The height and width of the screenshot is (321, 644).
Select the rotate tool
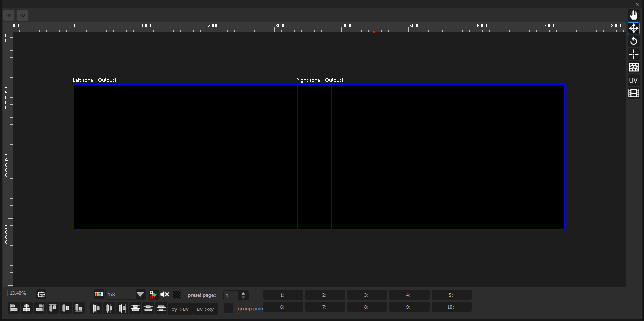pyautogui.click(x=634, y=41)
